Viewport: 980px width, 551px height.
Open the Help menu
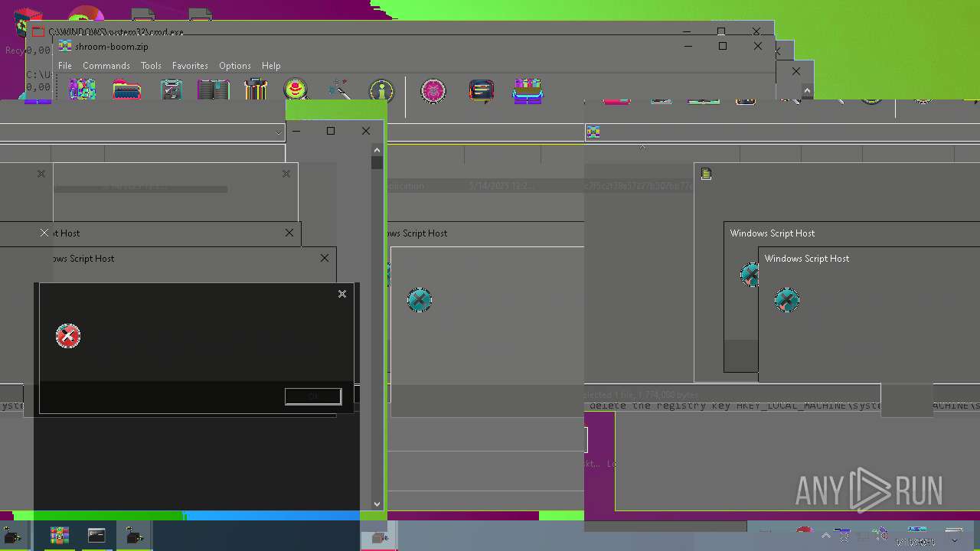tap(271, 66)
